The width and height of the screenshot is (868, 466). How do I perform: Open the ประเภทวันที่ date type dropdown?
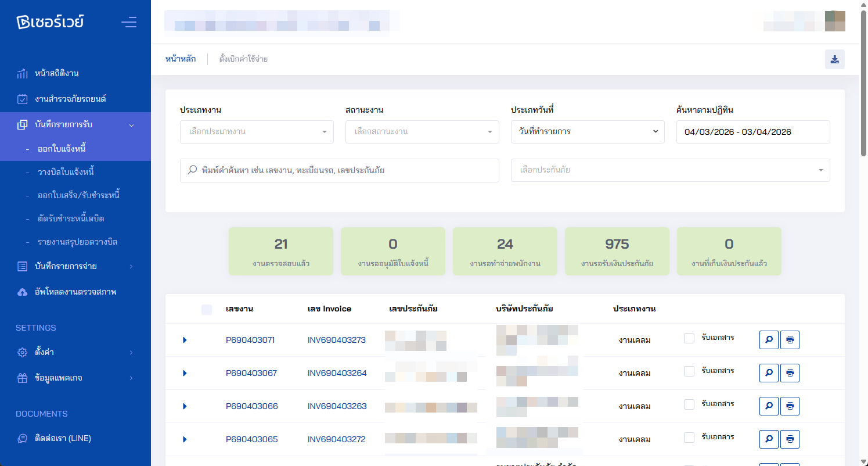588,132
